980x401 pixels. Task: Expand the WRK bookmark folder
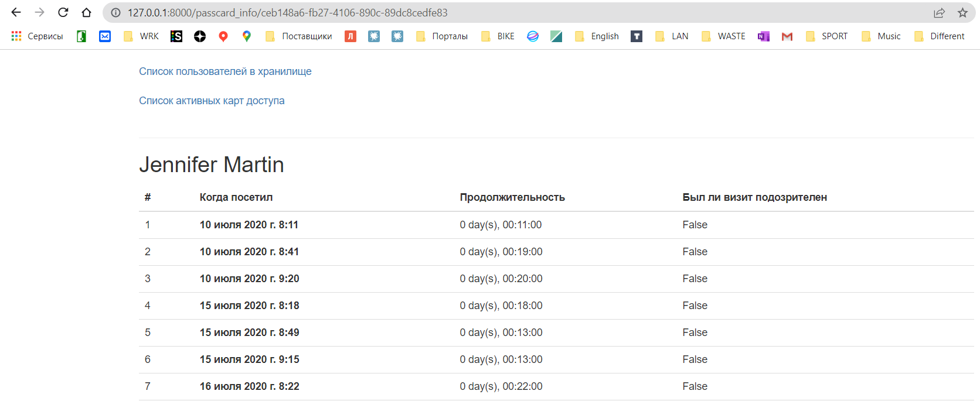pyautogui.click(x=141, y=36)
